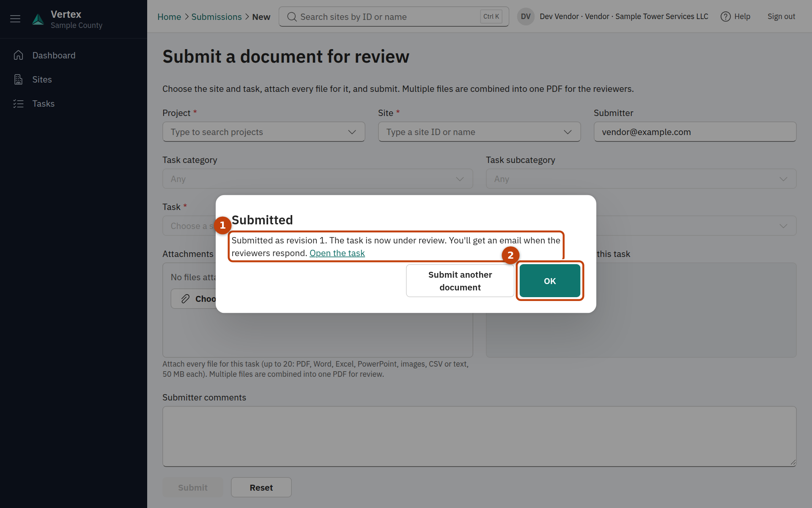Click the DV user avatar
The height and width of the screenshot is (508, 812).
526,17
